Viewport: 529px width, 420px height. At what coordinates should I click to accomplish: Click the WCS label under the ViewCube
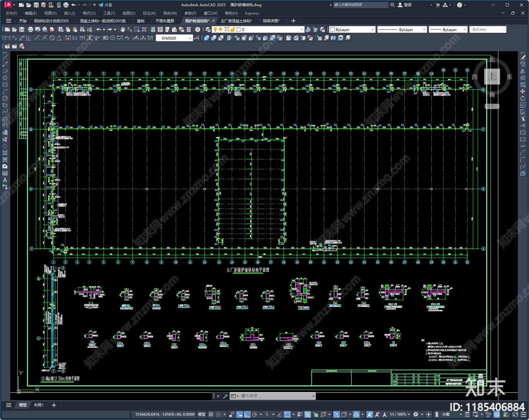point(491,106)
